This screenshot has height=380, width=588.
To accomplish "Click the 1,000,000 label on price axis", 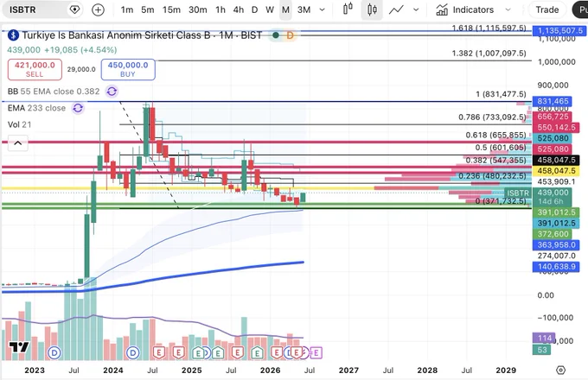I will [557, 62].
